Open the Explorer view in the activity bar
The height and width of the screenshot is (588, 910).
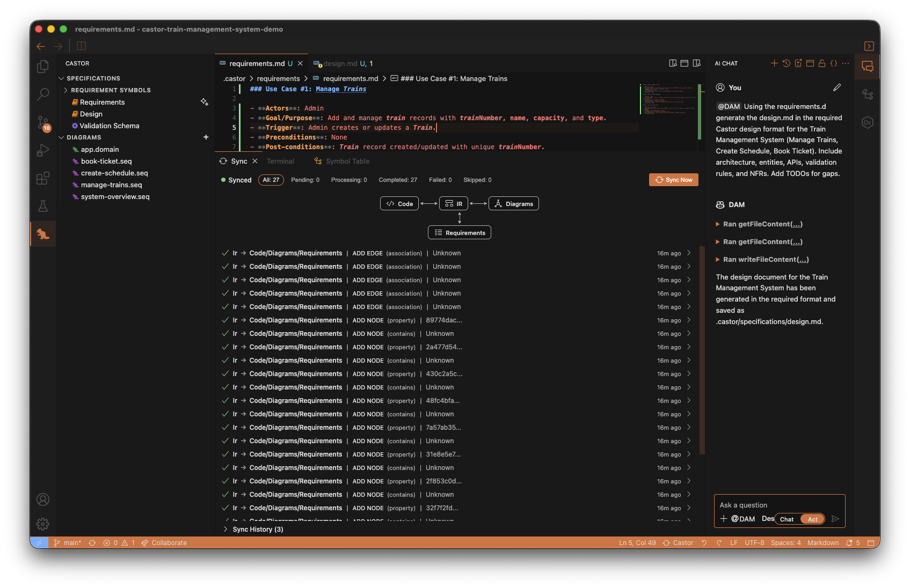pyautogui.click(x=42, y=66)
